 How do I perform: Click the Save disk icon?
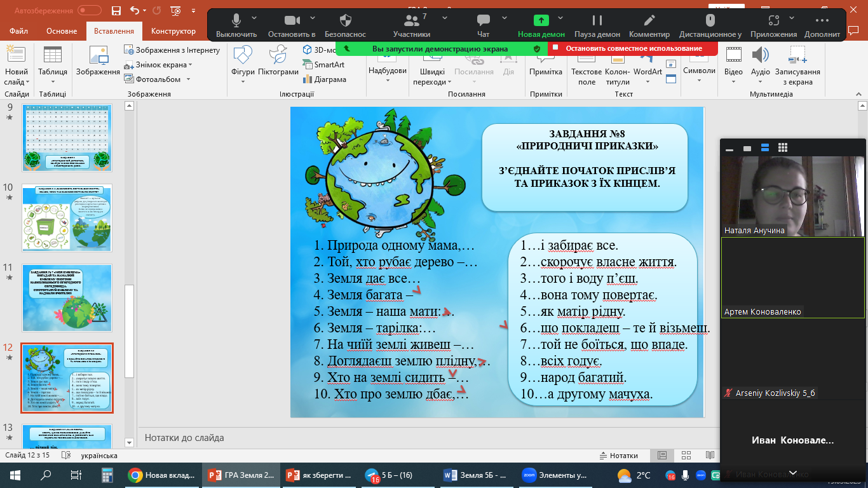tap(116, 11)
